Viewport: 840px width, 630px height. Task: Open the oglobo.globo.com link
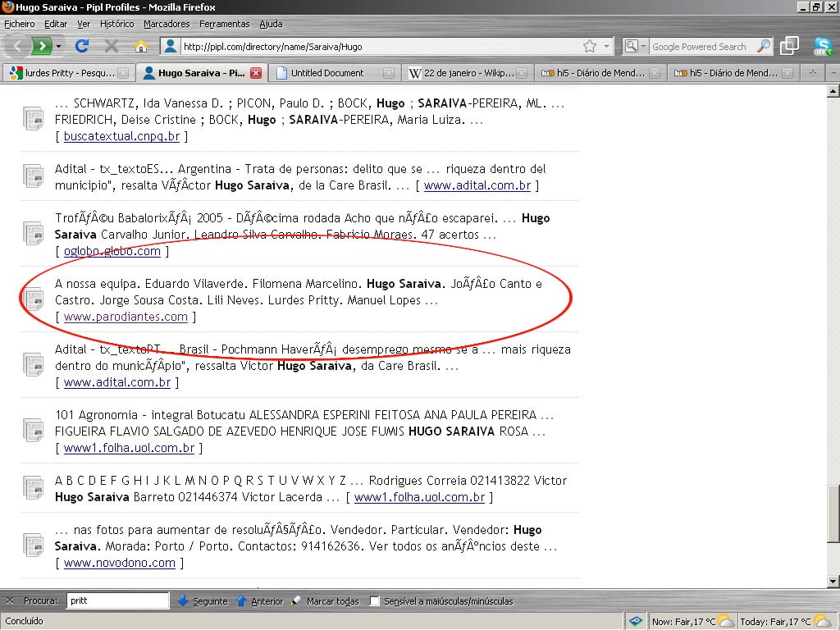click(x=112, y=251)
